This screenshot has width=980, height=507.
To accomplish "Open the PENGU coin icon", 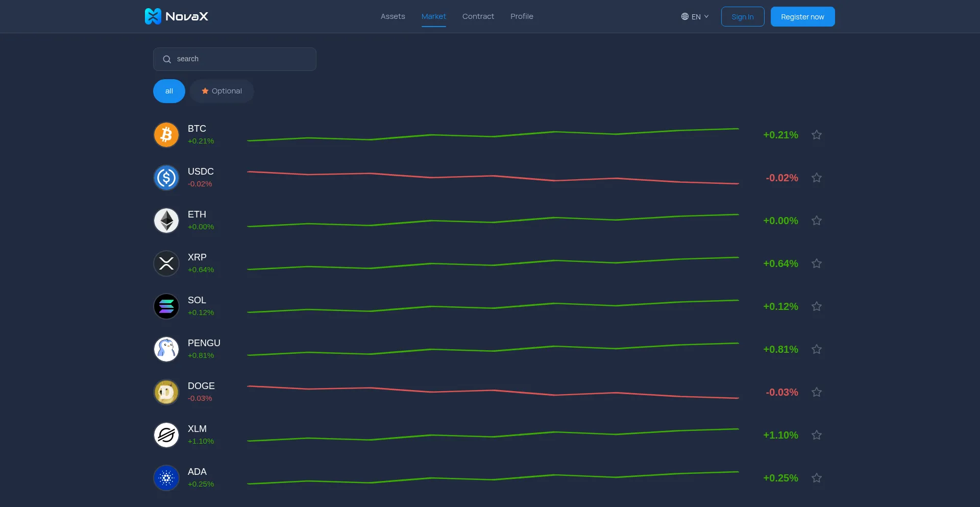I will (166, 349).
